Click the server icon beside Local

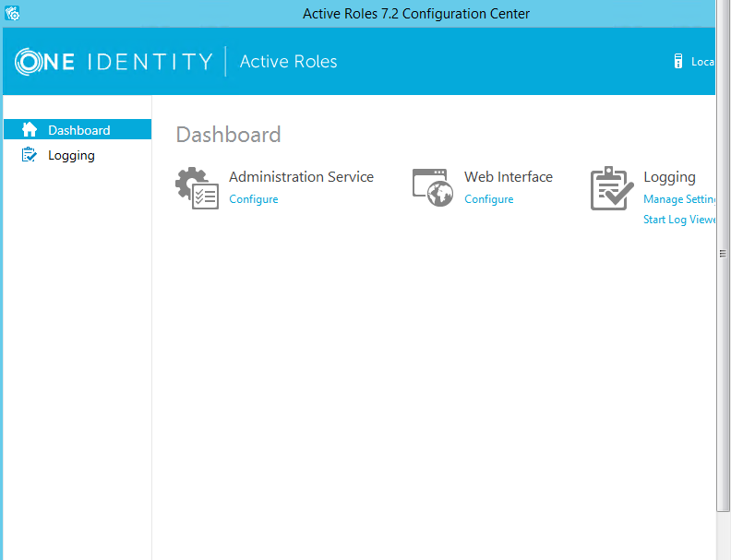pyautogui.click(x=678, y=61)
